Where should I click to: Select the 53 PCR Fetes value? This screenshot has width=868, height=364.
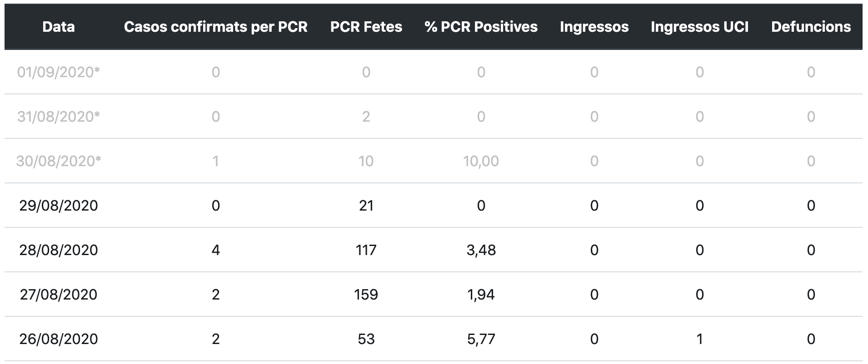366,339
